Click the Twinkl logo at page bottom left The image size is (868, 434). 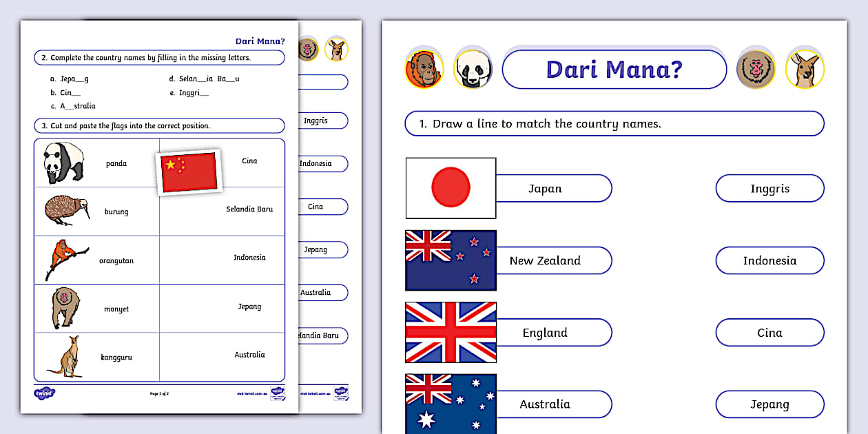(44, 393)
